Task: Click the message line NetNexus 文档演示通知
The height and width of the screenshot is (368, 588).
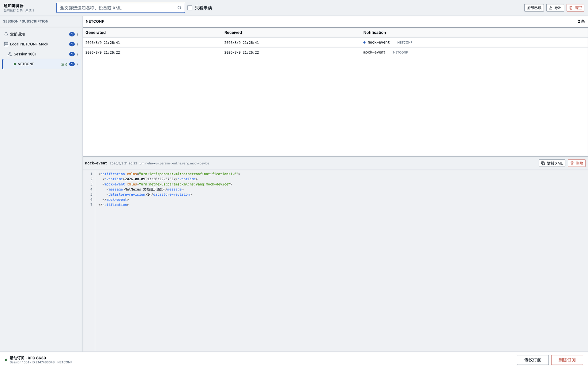Action: tap(145, 190)
